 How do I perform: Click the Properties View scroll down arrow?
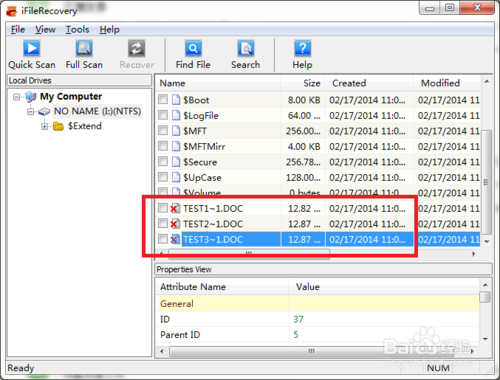click(x=485, y=339)
